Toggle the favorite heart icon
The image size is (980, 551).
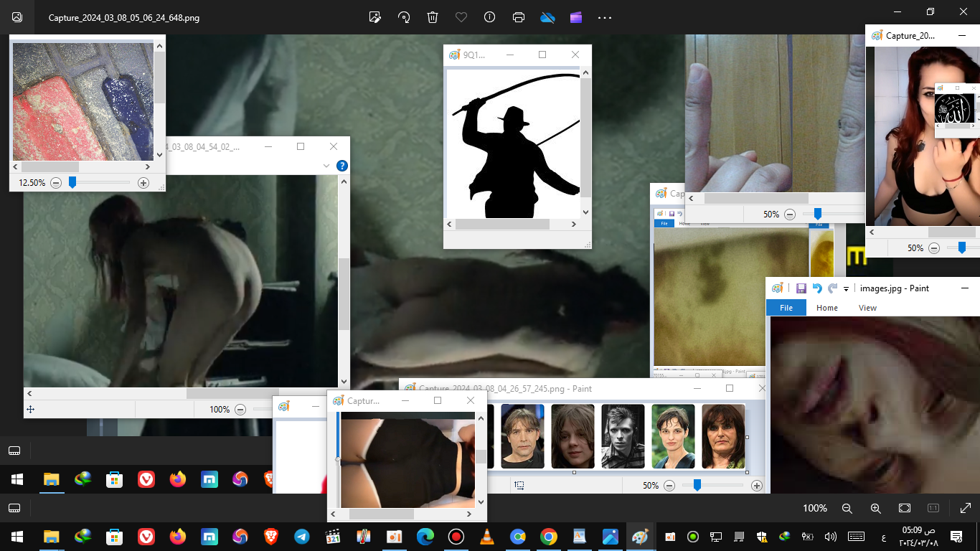(x=461, y=17)
